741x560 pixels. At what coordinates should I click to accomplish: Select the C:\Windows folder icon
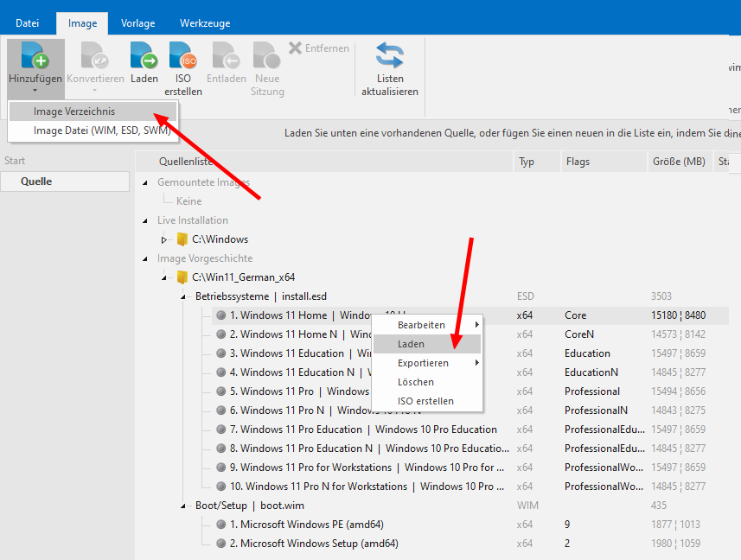(x=182, y=239)
